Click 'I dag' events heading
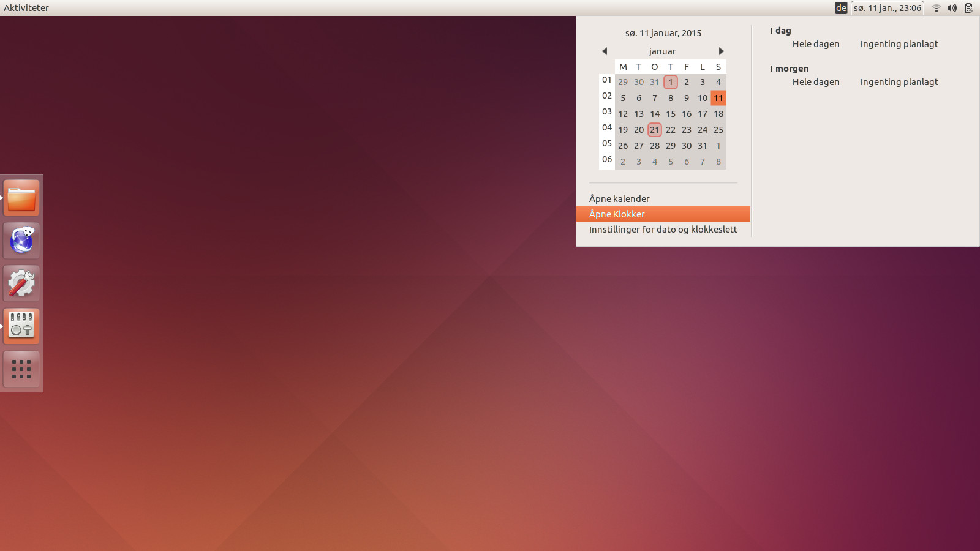Viewport: 980px width, 551px height. 780,31
